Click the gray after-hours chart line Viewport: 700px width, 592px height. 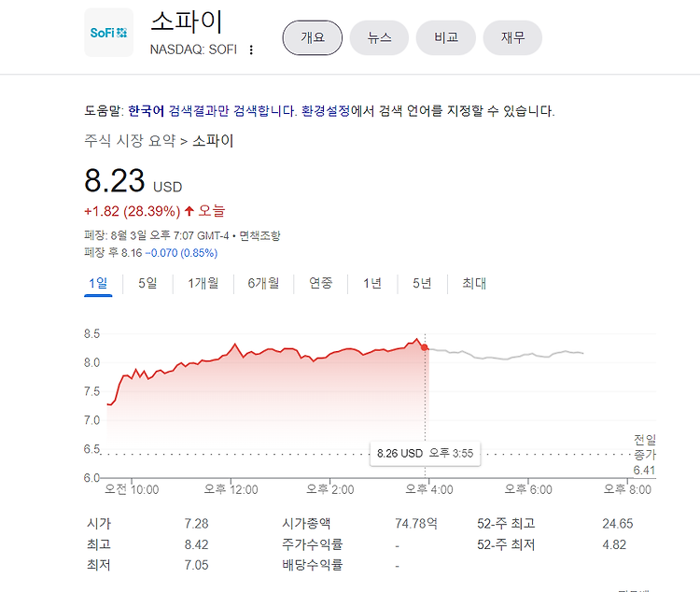coord(504,355)
